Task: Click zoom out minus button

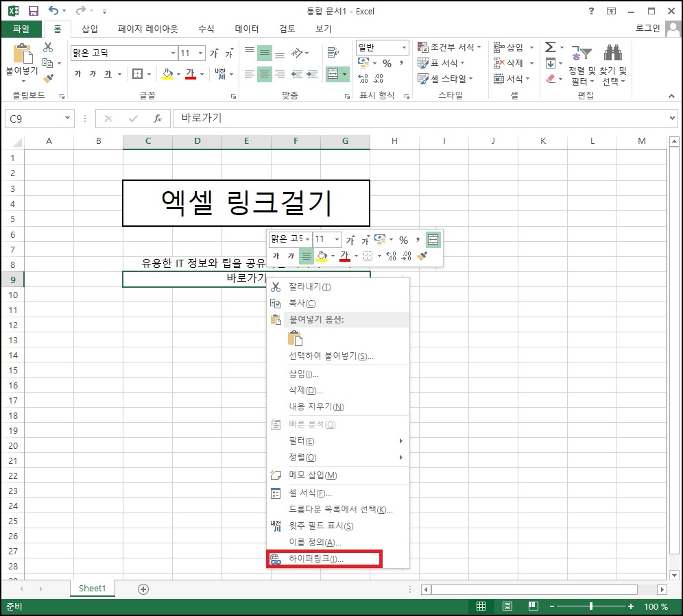Action: click(x=552, y=606)
